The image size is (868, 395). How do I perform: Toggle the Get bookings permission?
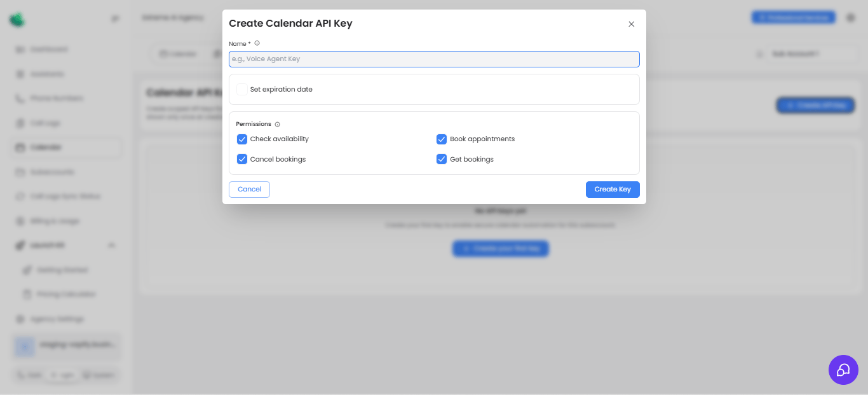[x=442, y=160]
